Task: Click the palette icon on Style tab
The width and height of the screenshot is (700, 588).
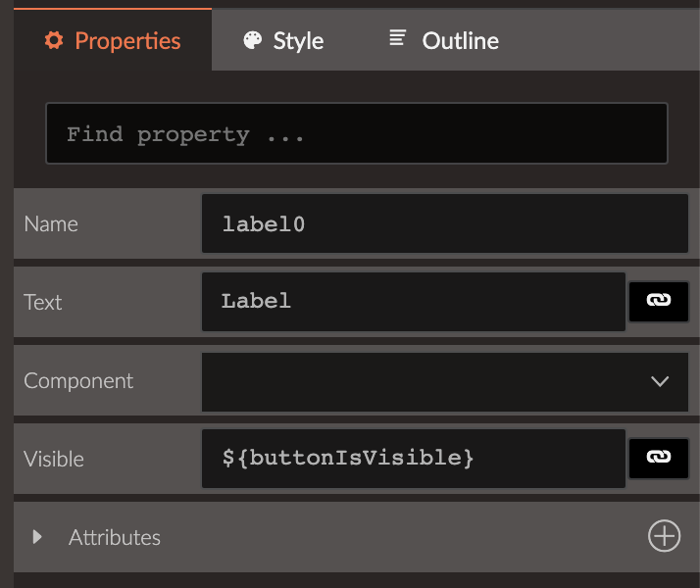Action: pyautogui.click(x=252, y=40)
